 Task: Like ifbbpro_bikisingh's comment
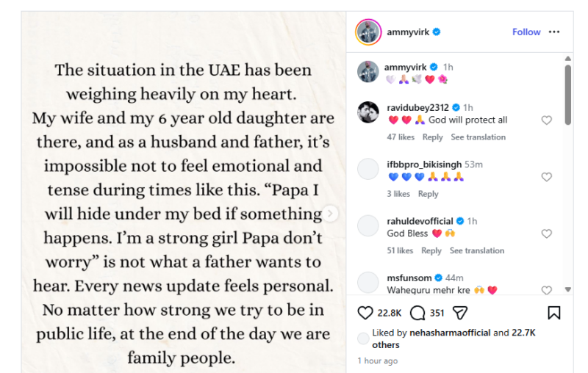[546, 177]
